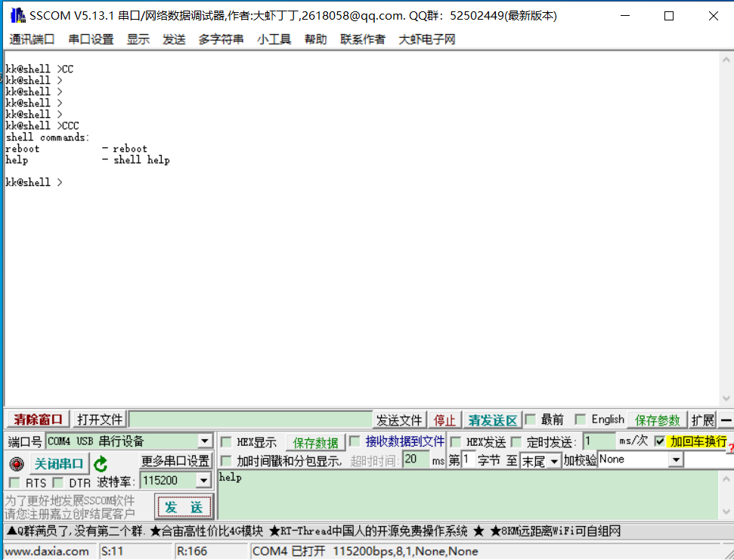This screenshot has width=734, height=560.
Task: Expand the 波特率 115200 dropdown
Action: [203, 481]
